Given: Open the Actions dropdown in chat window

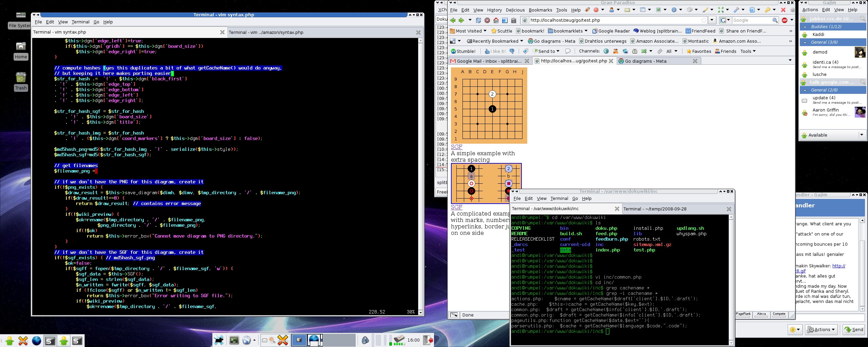Looking at the screenshot, I should [x=821, y=329].
